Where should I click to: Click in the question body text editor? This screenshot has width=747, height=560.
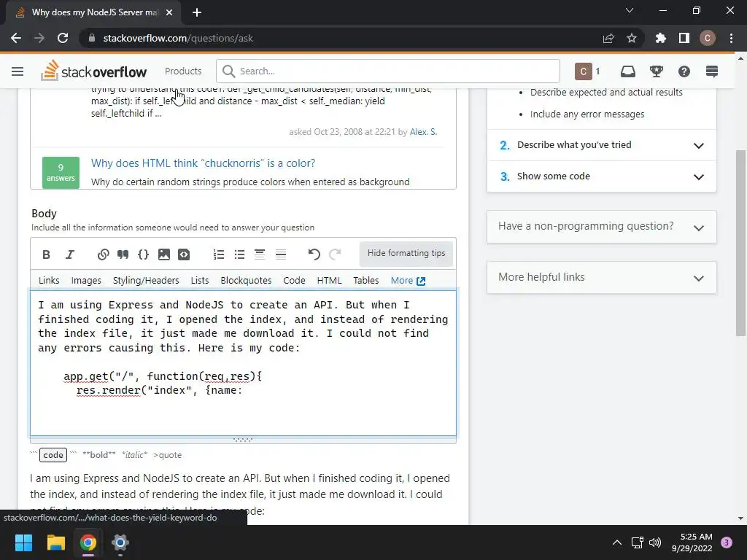243,363
